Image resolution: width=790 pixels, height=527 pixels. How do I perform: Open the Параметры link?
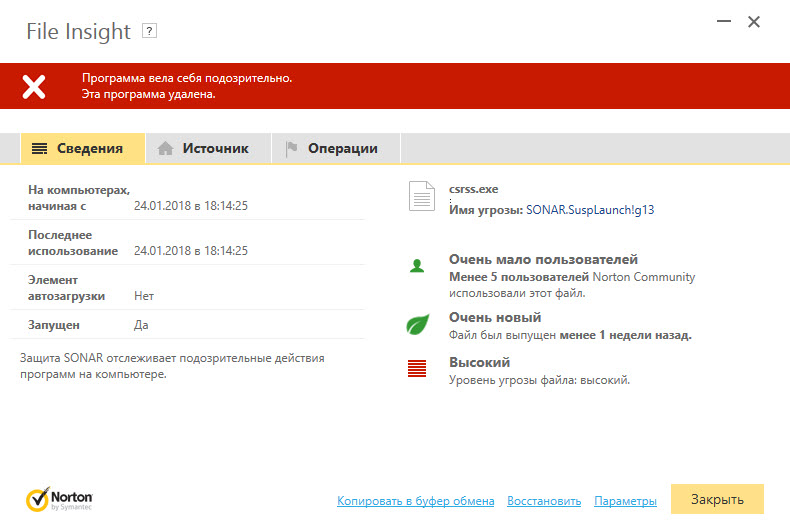(x=625, y=501)
